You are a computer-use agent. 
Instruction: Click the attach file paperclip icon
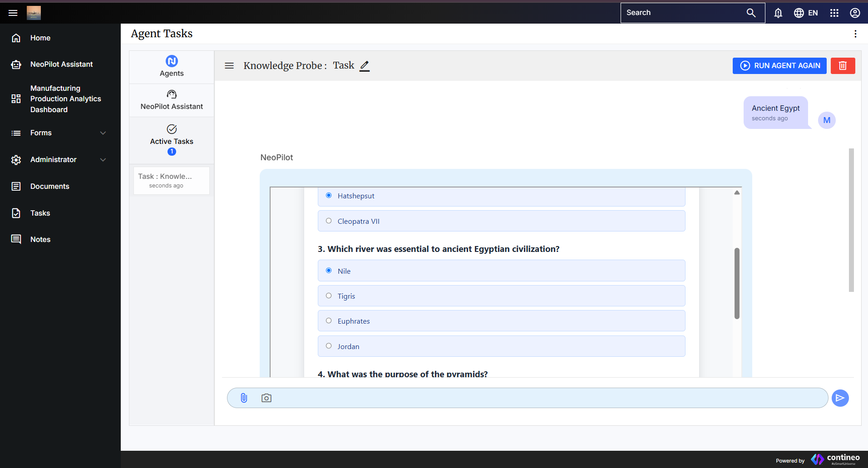[244, 398]
